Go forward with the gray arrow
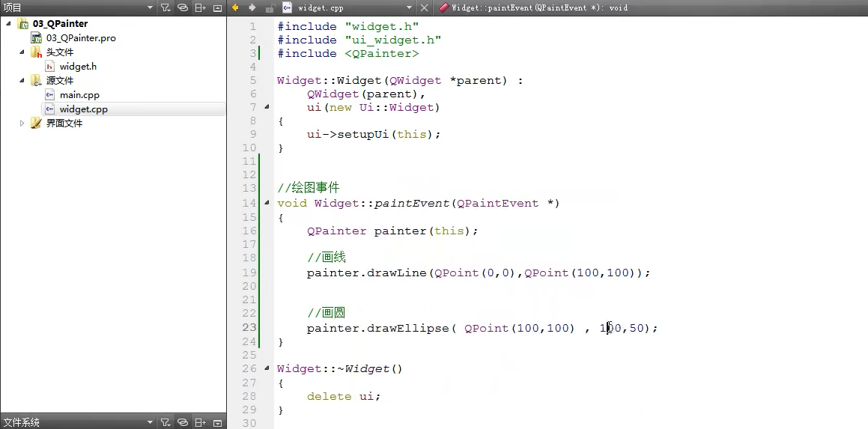 click(252, 7)
